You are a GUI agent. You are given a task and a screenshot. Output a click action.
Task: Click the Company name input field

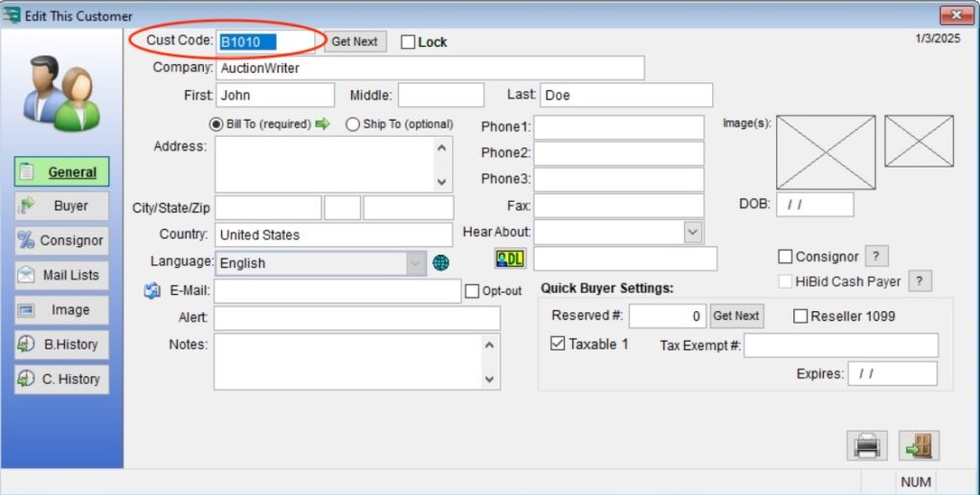429,68
